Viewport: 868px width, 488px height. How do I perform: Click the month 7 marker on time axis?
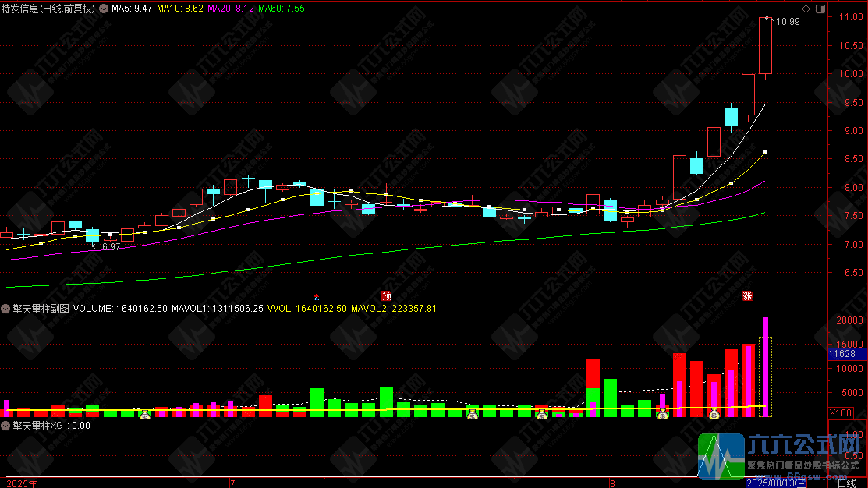232,483
